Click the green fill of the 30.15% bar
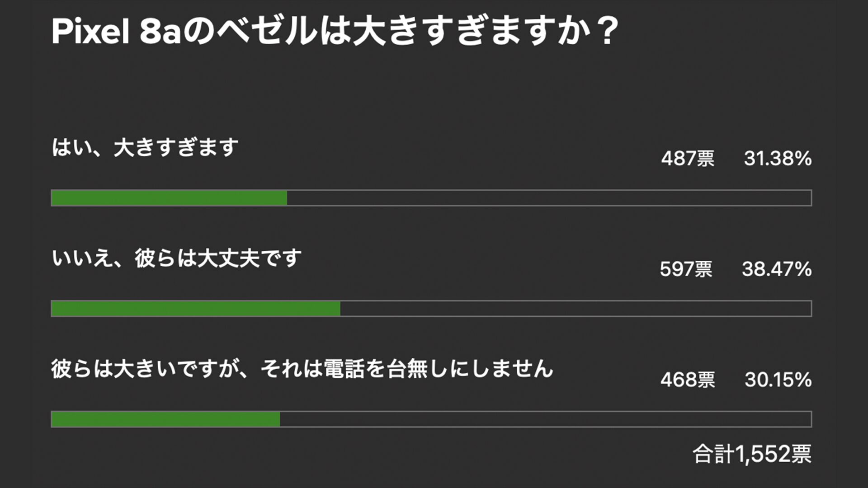 (165, 419)
